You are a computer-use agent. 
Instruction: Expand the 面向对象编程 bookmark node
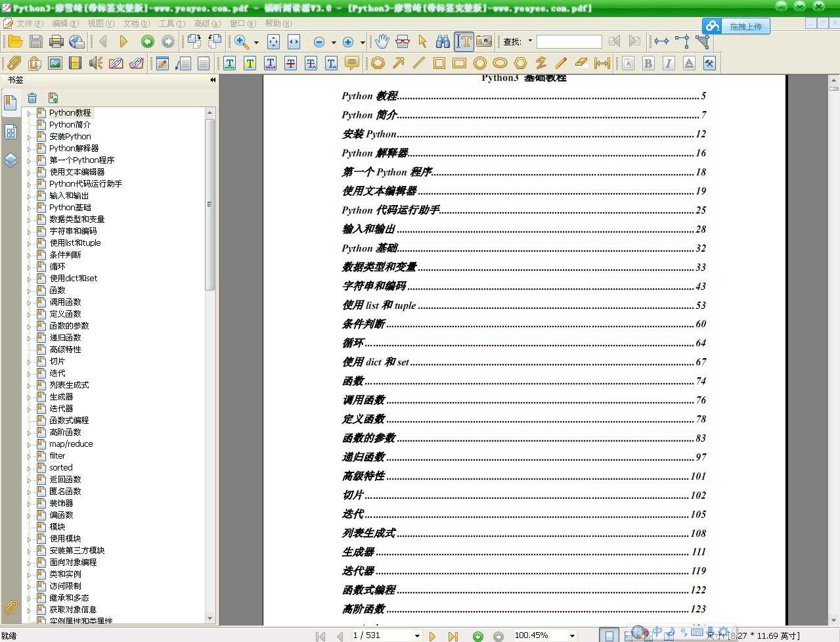point(28,562)
